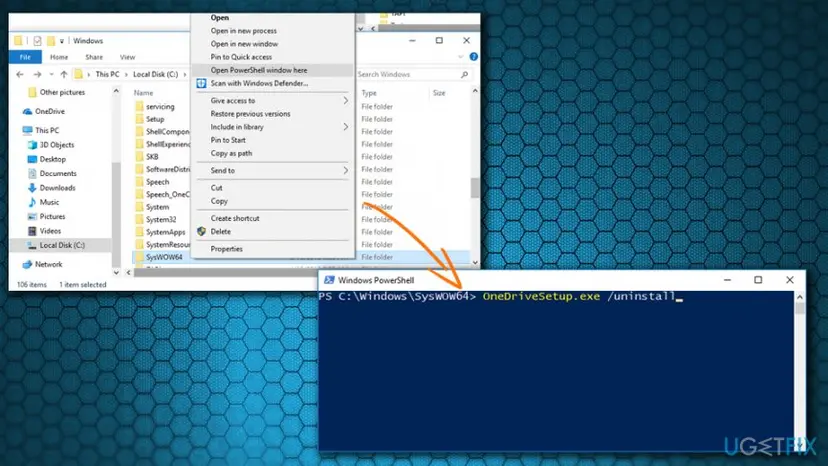
Task: Select the SKB folder
Action: click(x=152, y=157)
